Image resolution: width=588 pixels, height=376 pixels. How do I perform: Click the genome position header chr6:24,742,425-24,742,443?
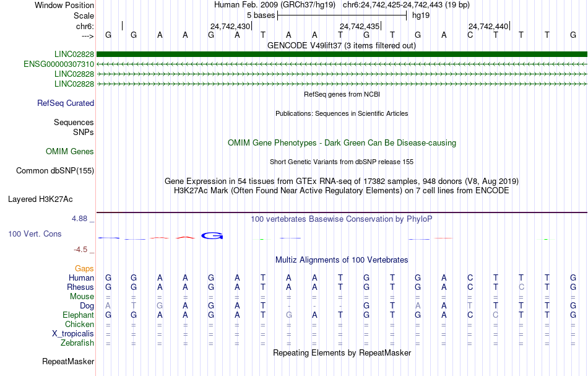tap(406, 5)
